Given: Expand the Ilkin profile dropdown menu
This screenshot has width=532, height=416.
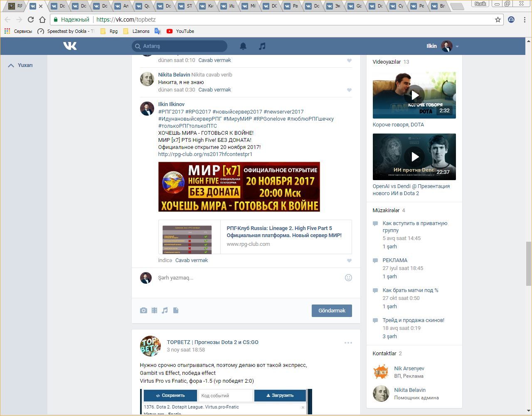Looking at the screenshot, I should pos(457,46).
